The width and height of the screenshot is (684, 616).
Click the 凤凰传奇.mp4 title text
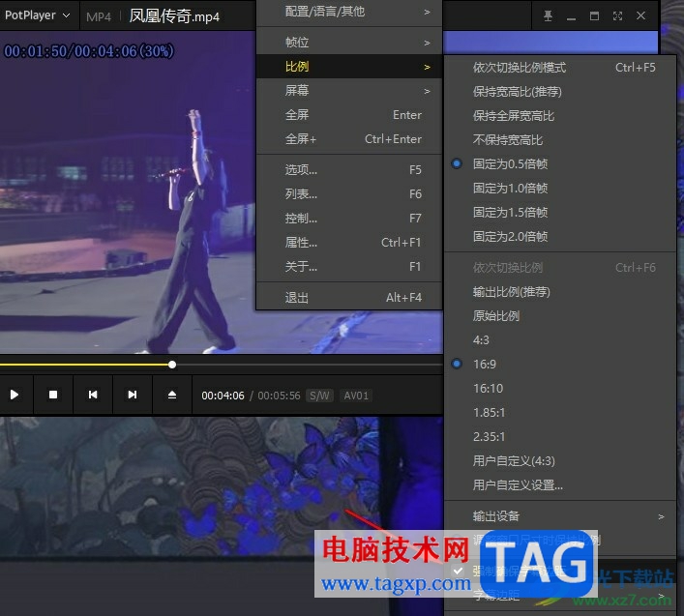[174, 16]
